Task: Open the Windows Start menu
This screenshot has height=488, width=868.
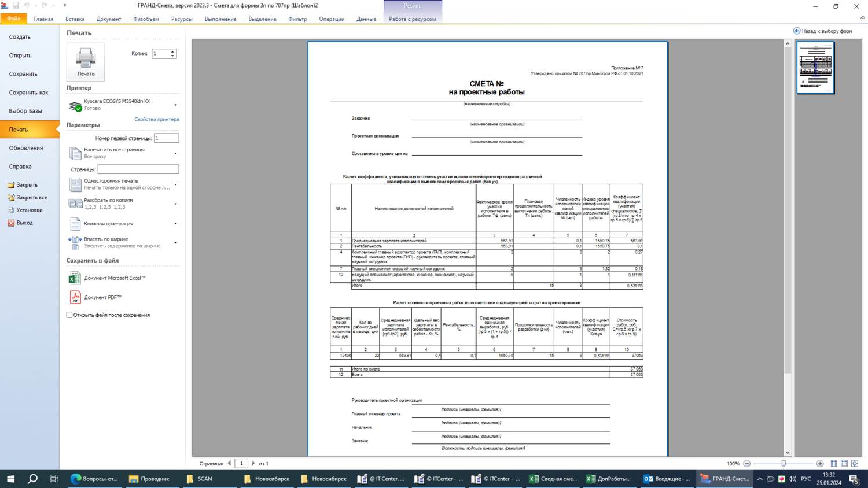Action: [10, 479]
